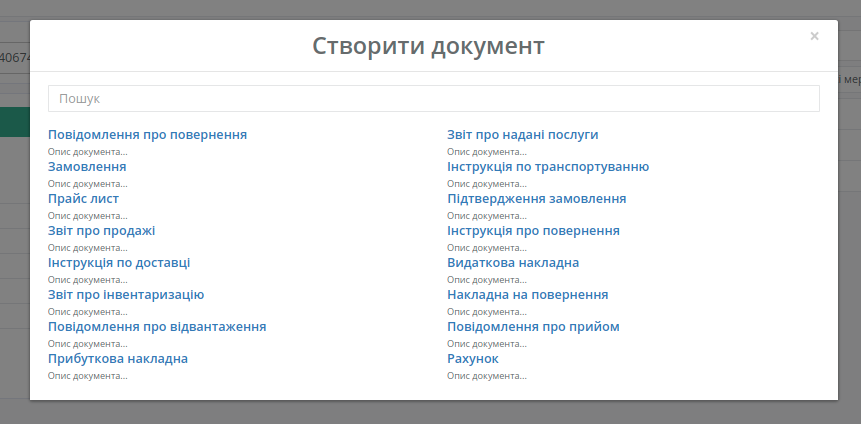This screenshot has width=861, height=424.
Task: Open Звіт про продажі link
Action: (x=102, y=231)
